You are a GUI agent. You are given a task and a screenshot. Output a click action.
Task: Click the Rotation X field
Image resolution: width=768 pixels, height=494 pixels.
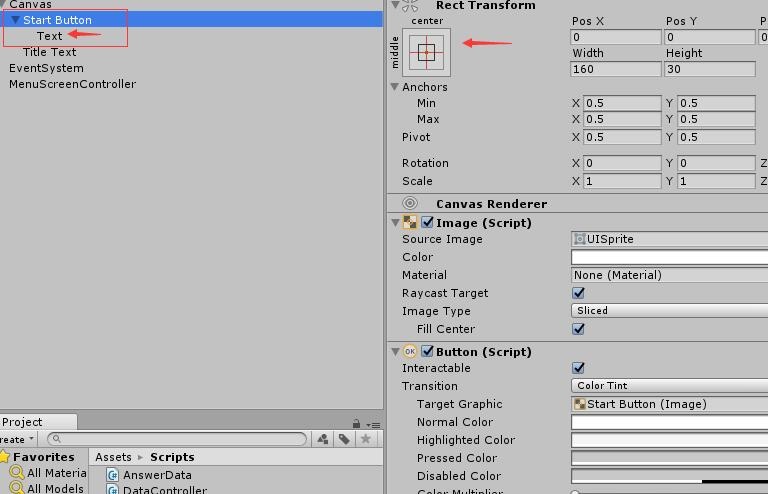(622, 163)
